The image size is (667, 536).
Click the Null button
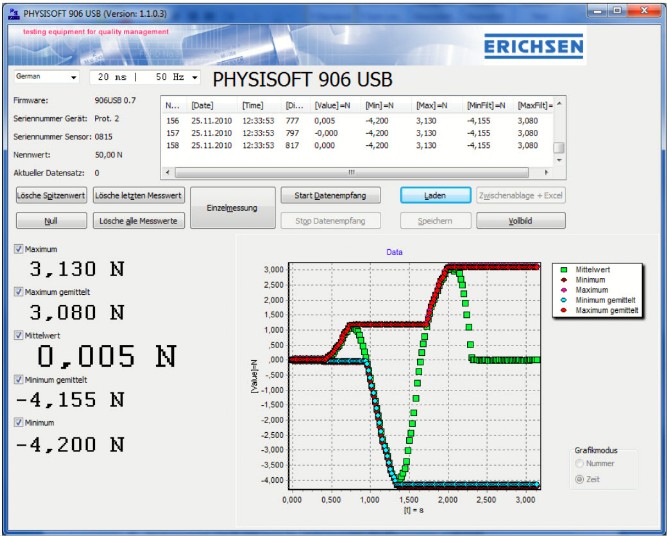point(51,221)
